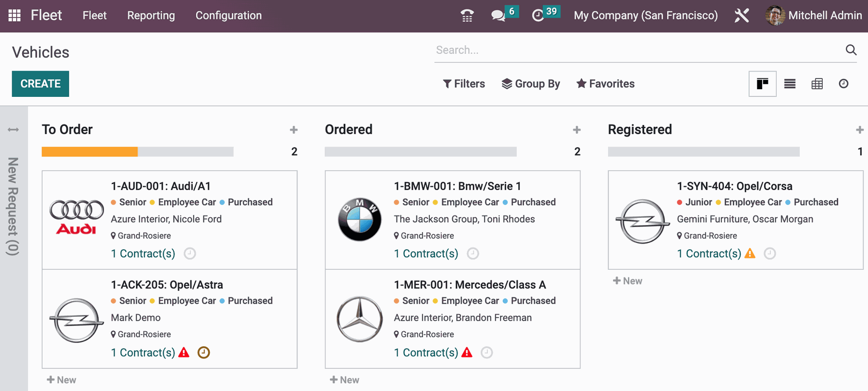Open the conversations chat icon showing 6
The height and width of the screenshot is (391, 868).
(498, 15)
